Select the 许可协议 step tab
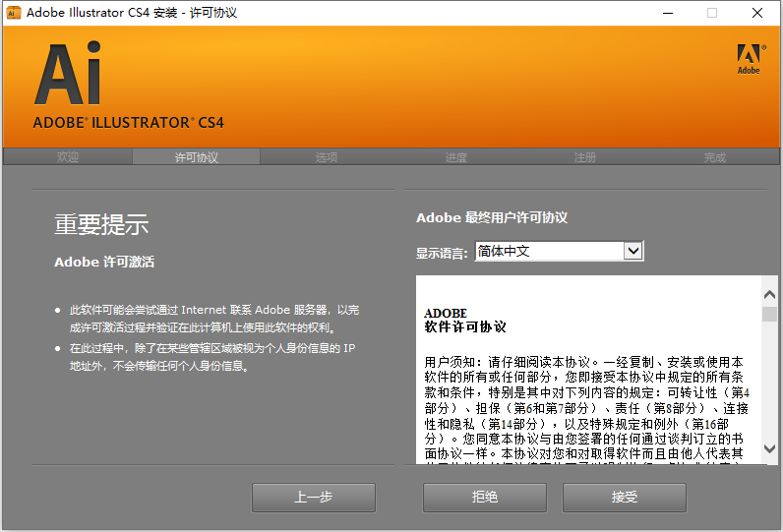 [x=197, y=157]
